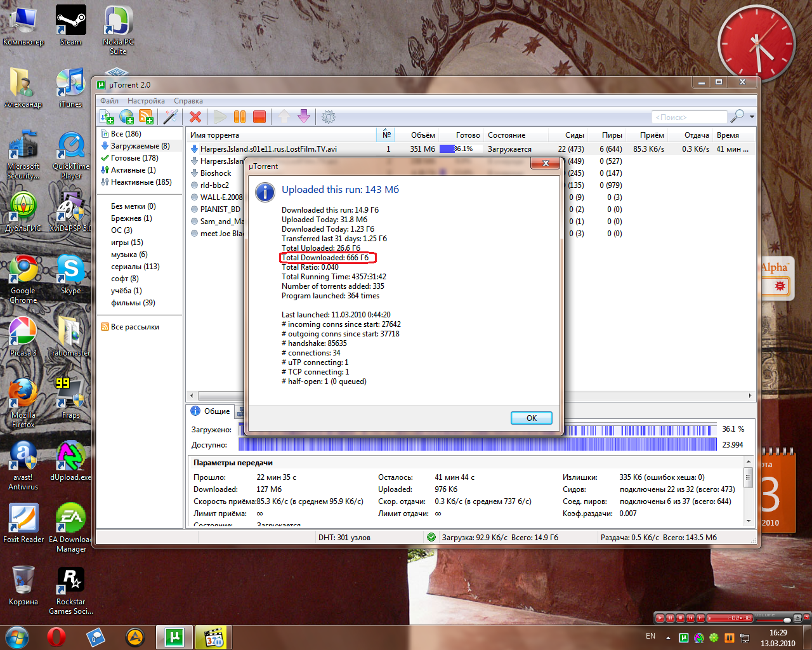Image resolution: width=812 pixels, height=650 pixels.
Task: Click the search magnifier icon in µTorrent
Action: point(737,116)
